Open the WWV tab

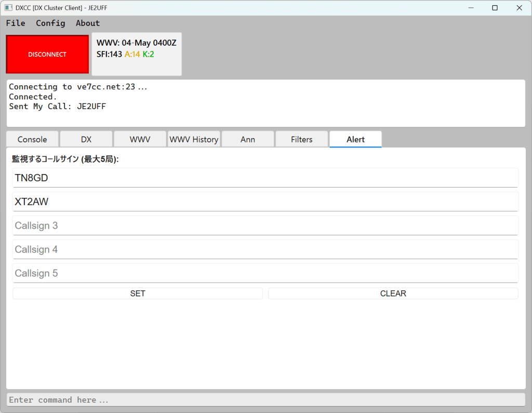click(140, 139)
